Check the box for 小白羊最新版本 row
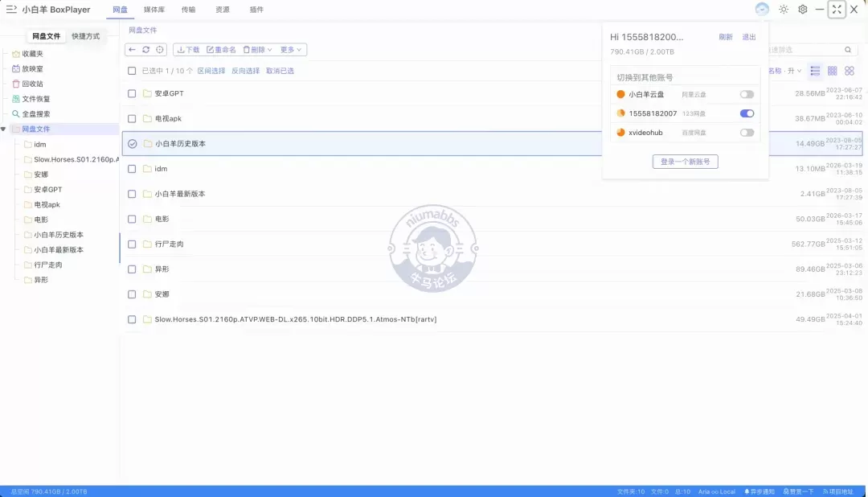 coord(132,194)
